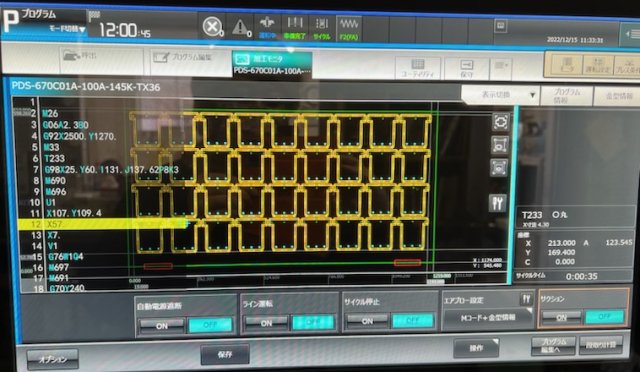
Task: Click the zoom-to-sheet icon below fit view
Action: click(x=500, y=145)
